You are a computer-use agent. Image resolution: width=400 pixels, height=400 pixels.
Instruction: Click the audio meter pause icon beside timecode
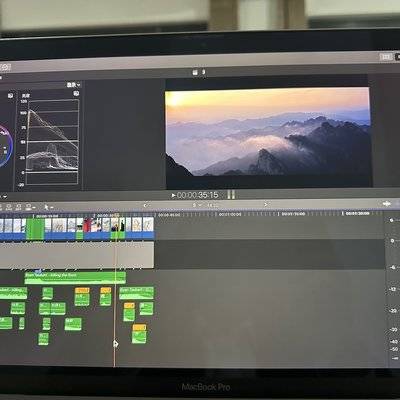tap(231, 194)
